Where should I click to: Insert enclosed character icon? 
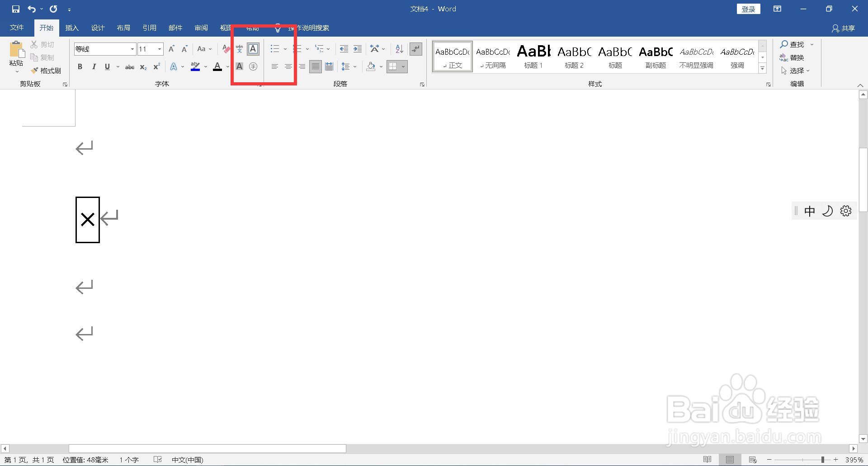pyautogui.click(x=253, y=66)
